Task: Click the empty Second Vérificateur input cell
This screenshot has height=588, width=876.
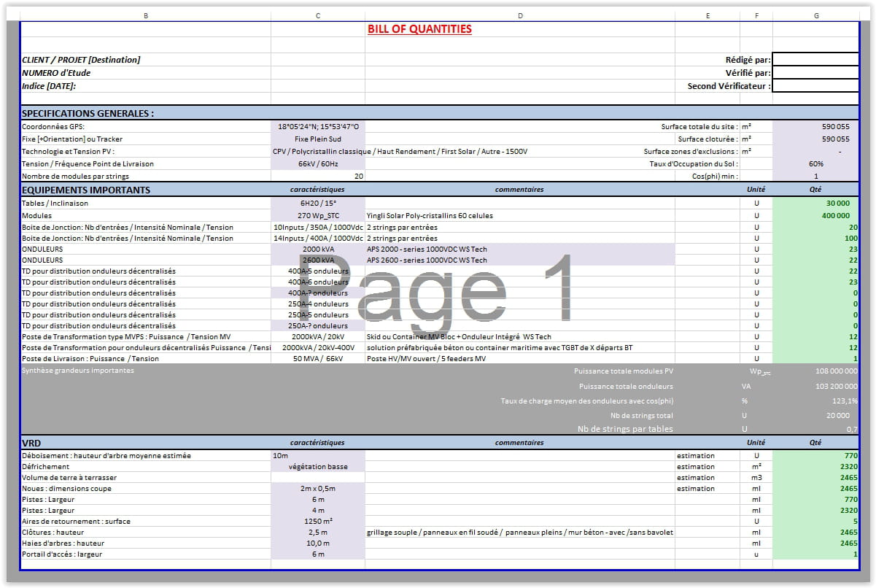Action: tap(815, 86)
